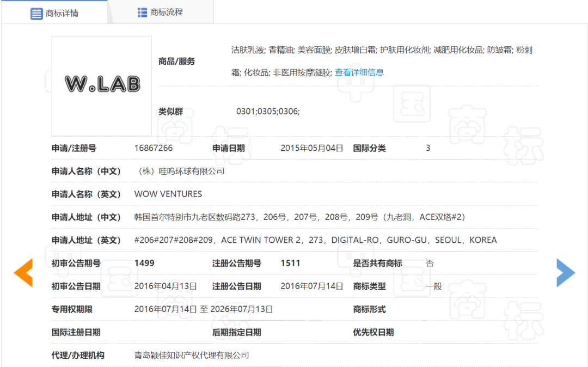Click preliminary announcement date 2016年04月13日
This screenshot has height=367, width=588.
point(166,286)
